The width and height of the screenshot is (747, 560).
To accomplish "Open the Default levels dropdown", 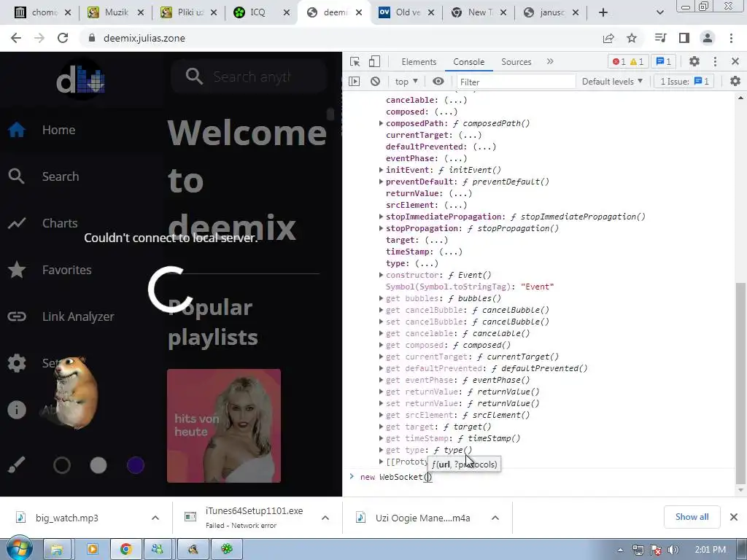I will pos(612,82).
